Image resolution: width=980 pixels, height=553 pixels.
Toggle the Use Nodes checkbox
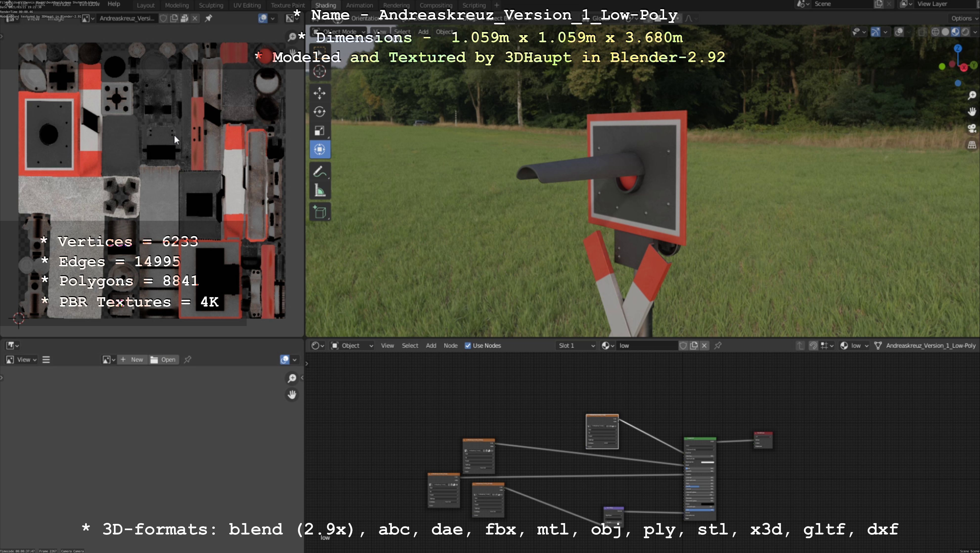[x=468, y=346]
